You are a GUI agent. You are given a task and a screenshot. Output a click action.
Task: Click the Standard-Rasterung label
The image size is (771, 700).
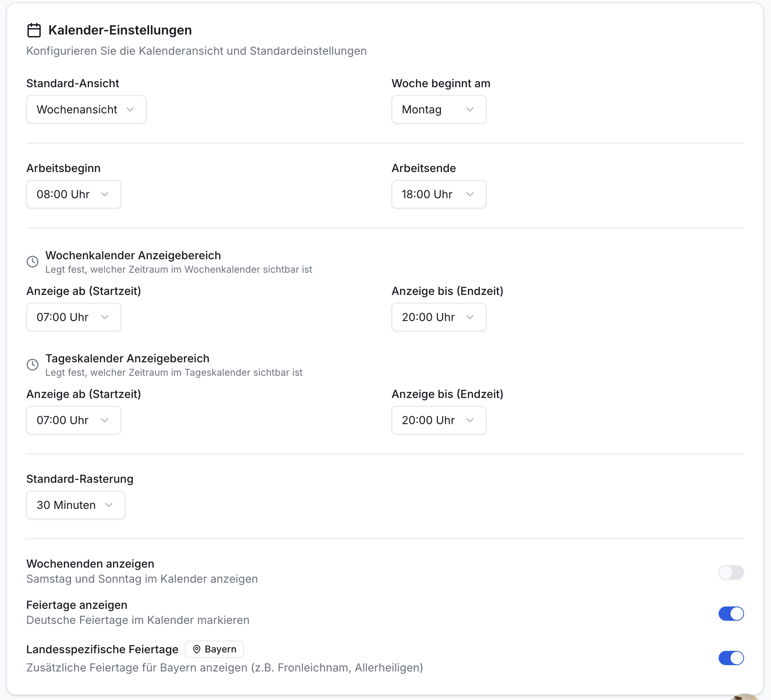(80, 479)
